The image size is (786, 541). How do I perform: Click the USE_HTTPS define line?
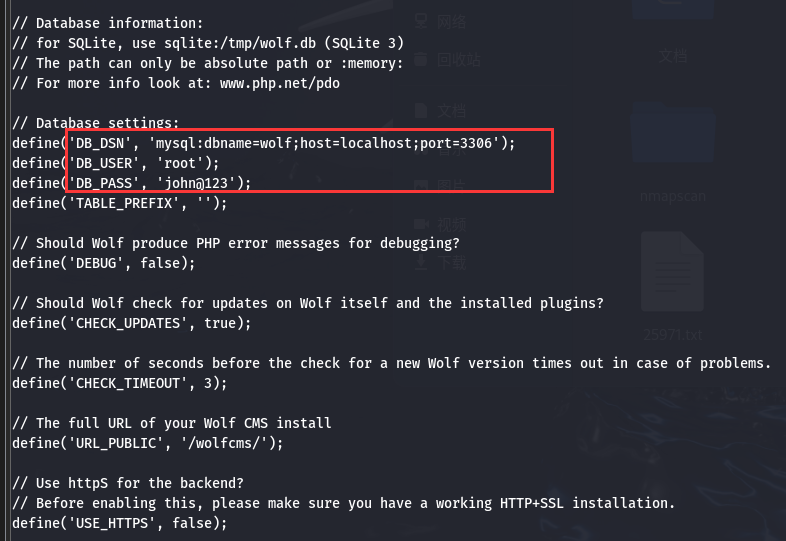pyautogui.click(x=120, y=523)
